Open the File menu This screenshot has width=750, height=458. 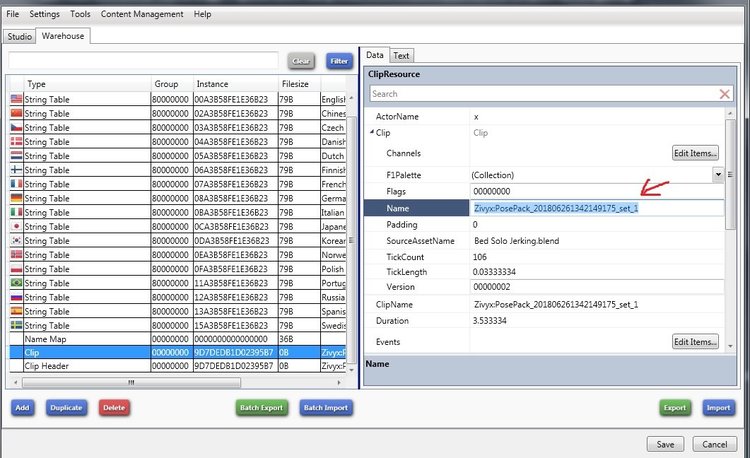[12, 14]
